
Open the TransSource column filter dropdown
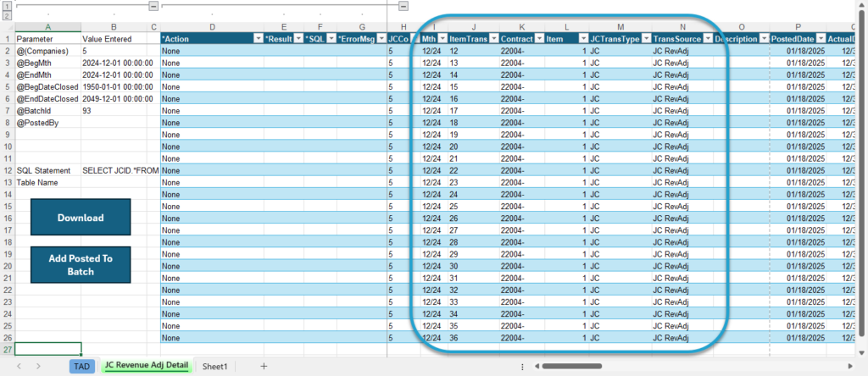(x=708, y=39)
